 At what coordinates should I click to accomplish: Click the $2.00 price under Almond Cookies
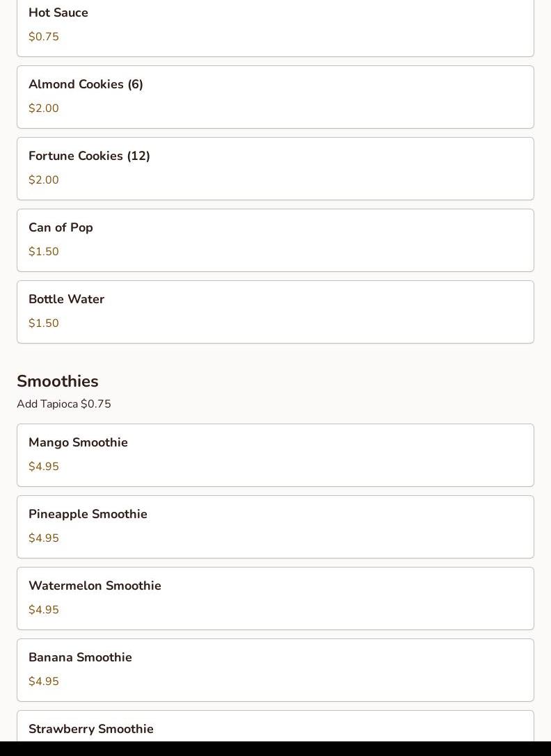point(44,108)
